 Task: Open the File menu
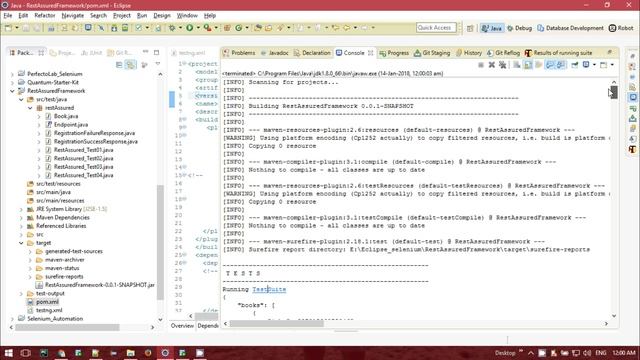(x=8, y=16)
